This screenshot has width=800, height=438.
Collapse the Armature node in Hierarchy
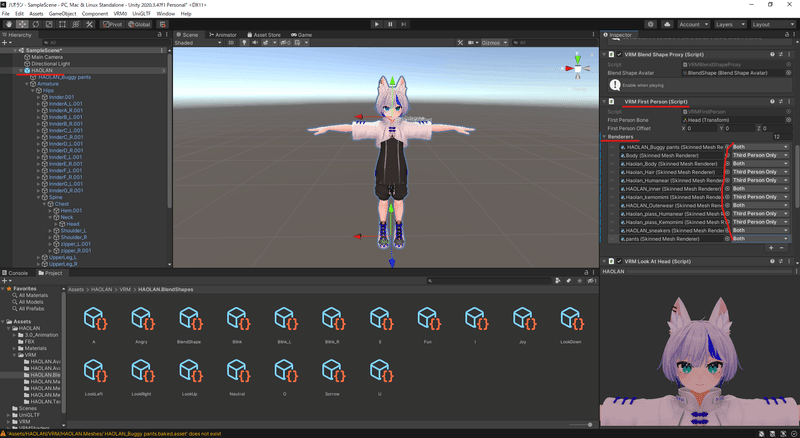tap(27, 84)
